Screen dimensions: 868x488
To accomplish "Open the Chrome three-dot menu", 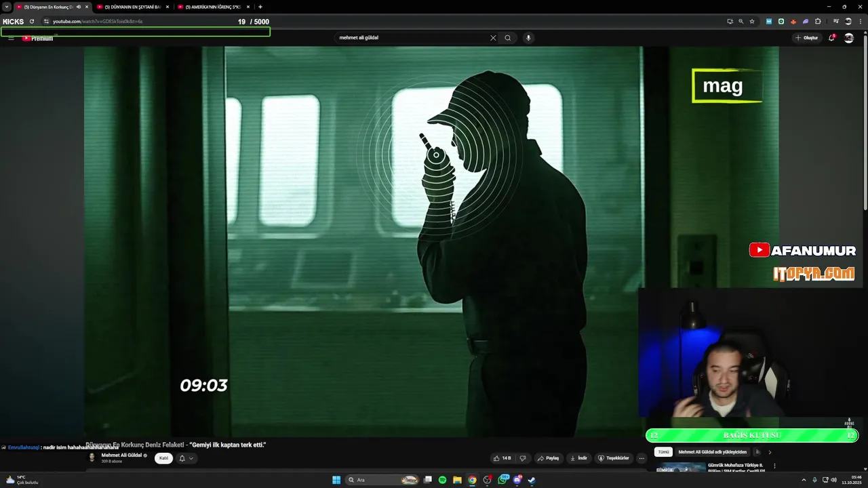I will click(x=859, y=22).
